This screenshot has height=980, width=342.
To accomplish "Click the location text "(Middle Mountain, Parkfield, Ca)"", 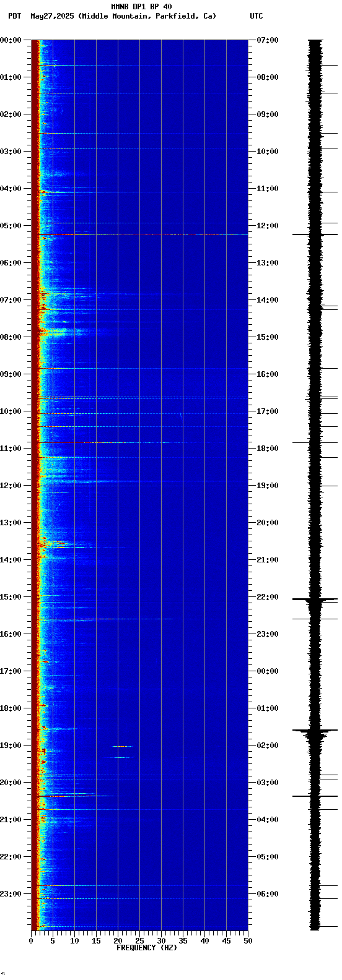I will (146, 16).
